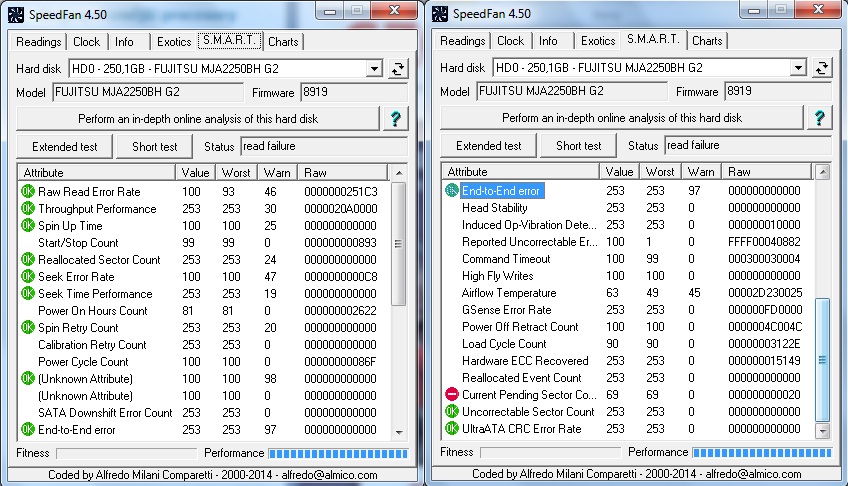Sort by Raw column header, right window
This screenshot has height=486, width=848.
(x=767, y=172)
